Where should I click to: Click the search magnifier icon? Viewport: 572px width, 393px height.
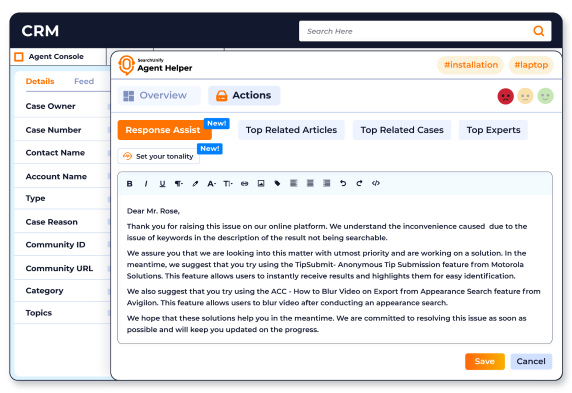click(x=538, y=31)
